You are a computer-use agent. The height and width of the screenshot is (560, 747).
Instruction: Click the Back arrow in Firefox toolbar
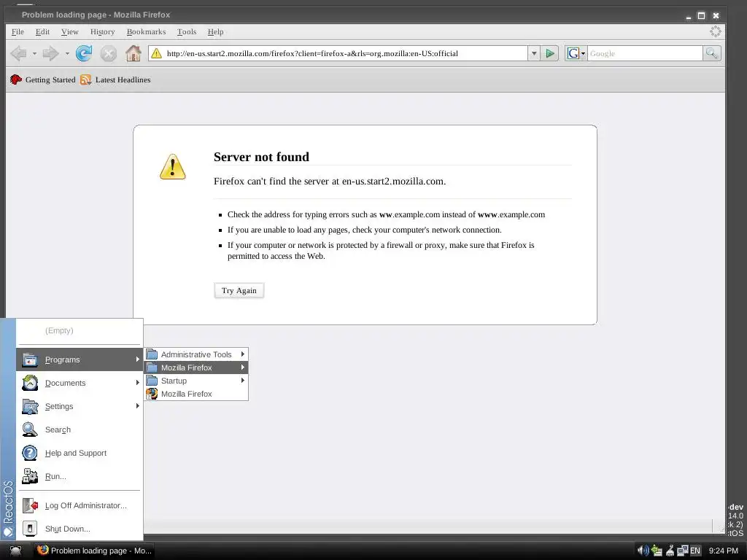coord(18,53)
